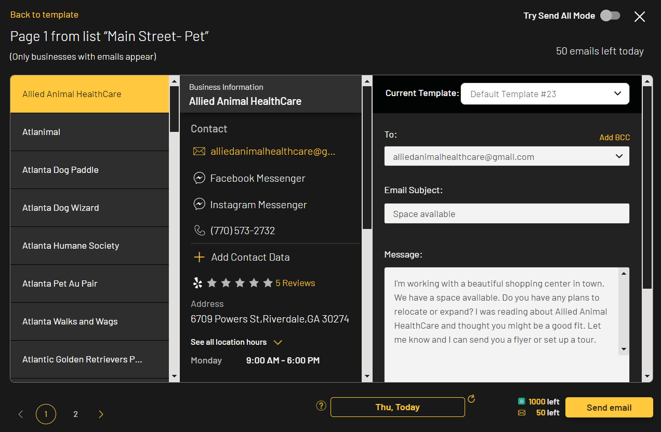This screenshot has width=661, height=432.
Task: Go to next page with right arrow
Action: click(101, 414)
